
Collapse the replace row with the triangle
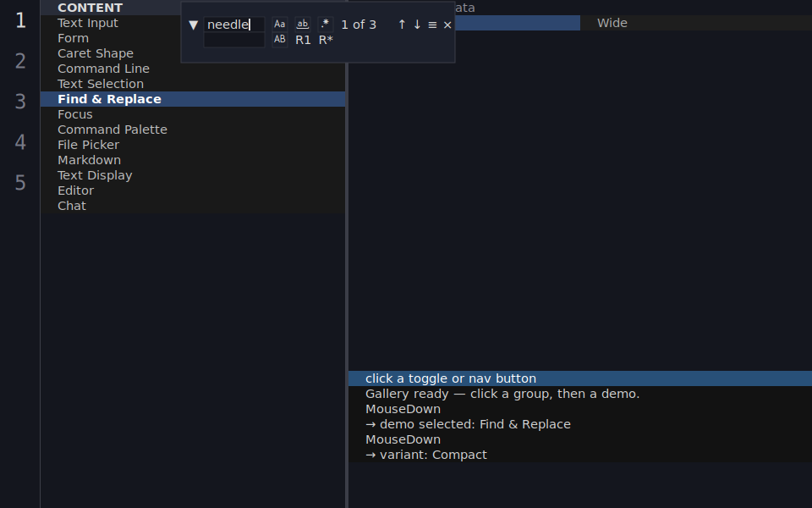(193, 25)
